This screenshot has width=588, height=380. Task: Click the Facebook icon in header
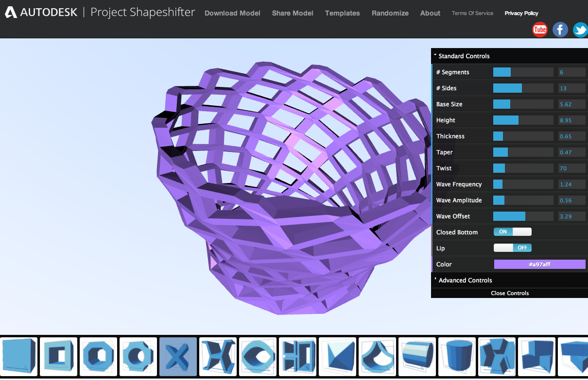click(560, 30)
